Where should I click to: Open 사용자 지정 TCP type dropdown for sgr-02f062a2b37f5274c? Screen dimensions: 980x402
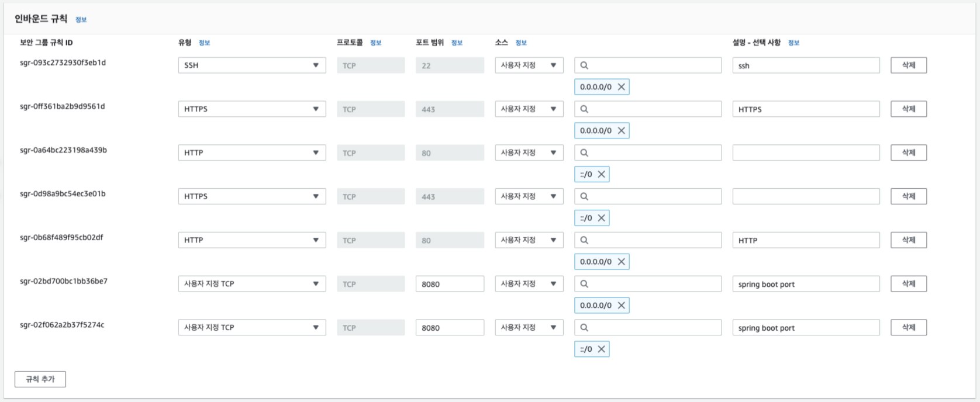(x=252, y=328)
